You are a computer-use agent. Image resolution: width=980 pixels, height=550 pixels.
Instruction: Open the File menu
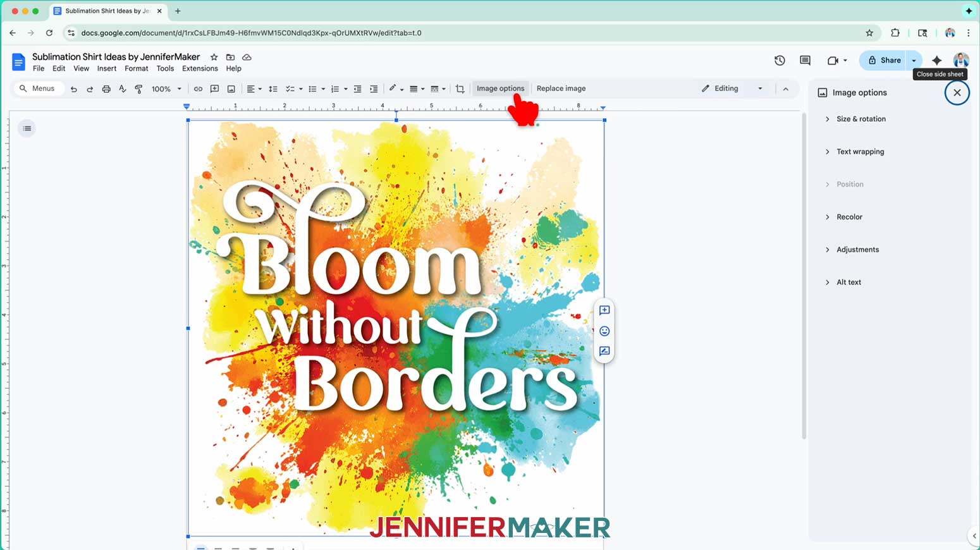click(39, 69)
